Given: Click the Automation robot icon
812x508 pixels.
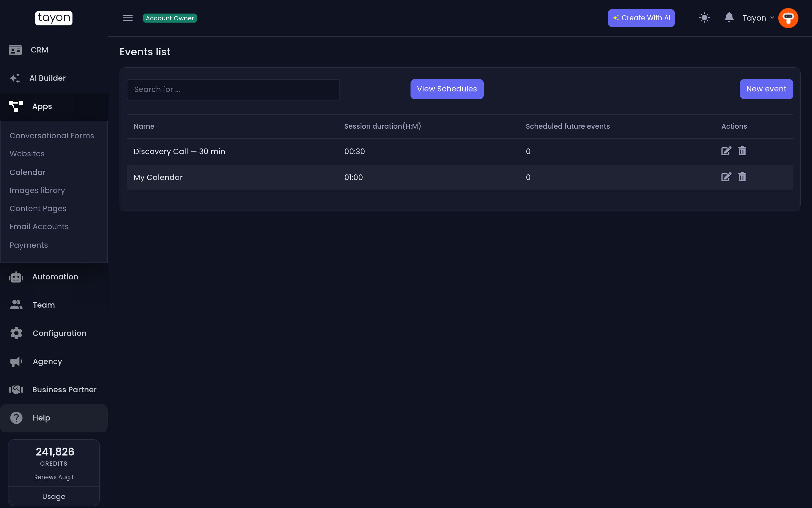Looking at the screenshot, I should [16, 277].
